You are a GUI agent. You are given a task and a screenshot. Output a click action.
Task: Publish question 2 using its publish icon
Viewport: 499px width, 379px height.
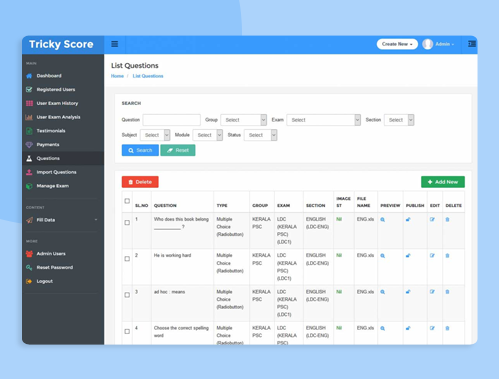(x=408, y=256)
